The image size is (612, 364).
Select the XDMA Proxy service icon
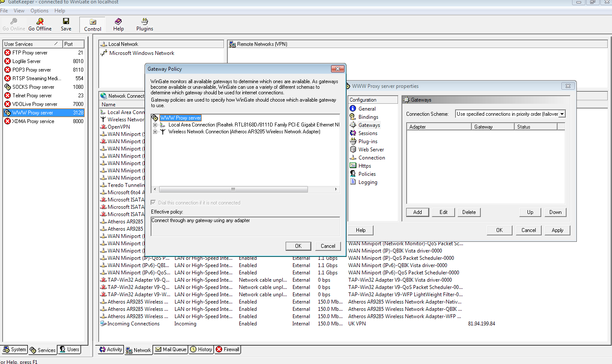coord(7,121)
